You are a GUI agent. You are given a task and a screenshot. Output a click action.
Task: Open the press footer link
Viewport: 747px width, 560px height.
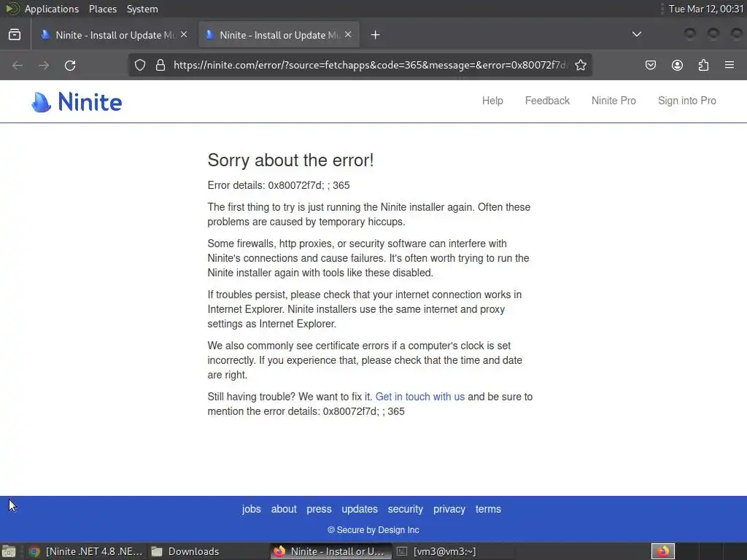(x=320, y=509)
